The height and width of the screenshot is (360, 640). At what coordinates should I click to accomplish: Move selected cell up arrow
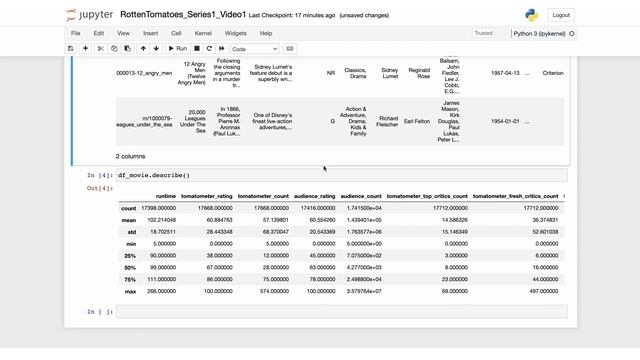click(143, 49)
